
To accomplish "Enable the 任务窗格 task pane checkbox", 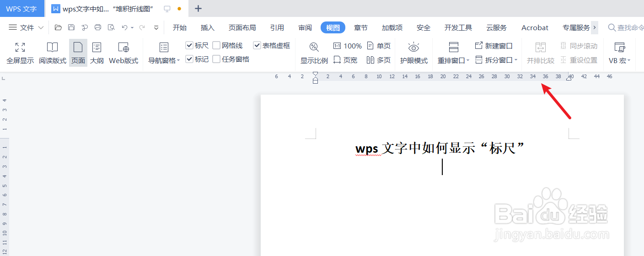I will tap(216, 59).
